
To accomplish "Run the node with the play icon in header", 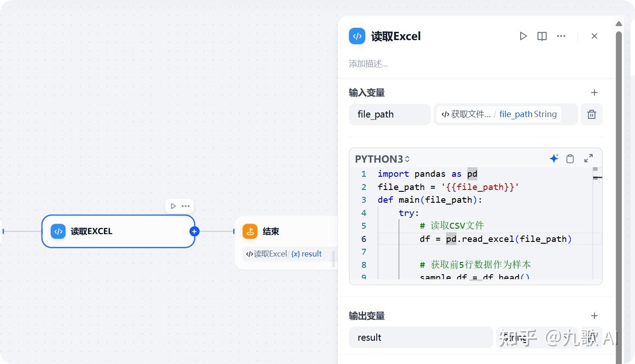I will point(523,36).
